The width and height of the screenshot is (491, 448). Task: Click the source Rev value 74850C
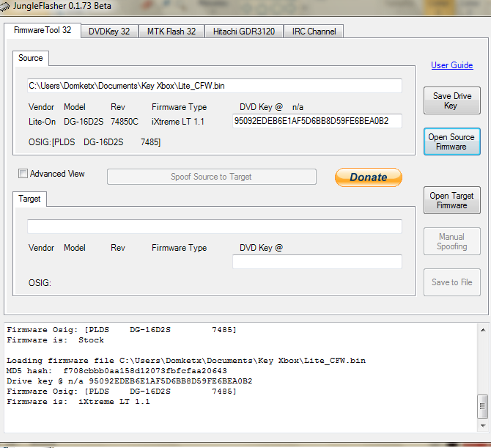125,122
